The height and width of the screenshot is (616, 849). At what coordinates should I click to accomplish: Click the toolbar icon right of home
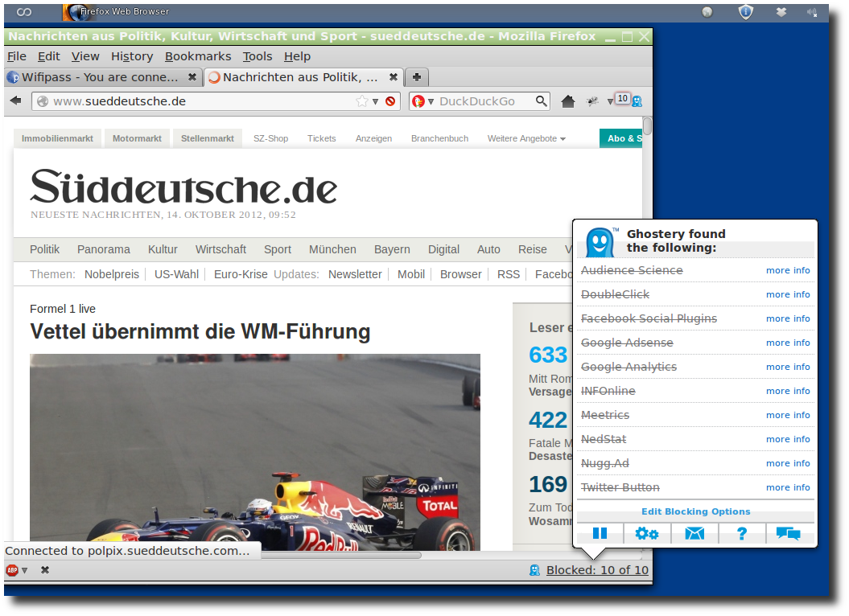pos(593,101)
